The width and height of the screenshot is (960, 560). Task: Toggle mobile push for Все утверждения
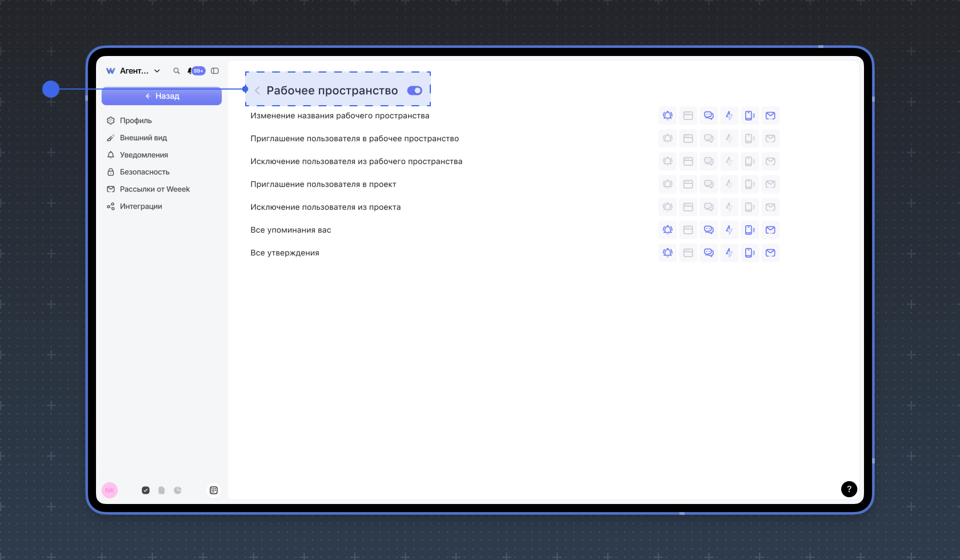coord(750,253)
